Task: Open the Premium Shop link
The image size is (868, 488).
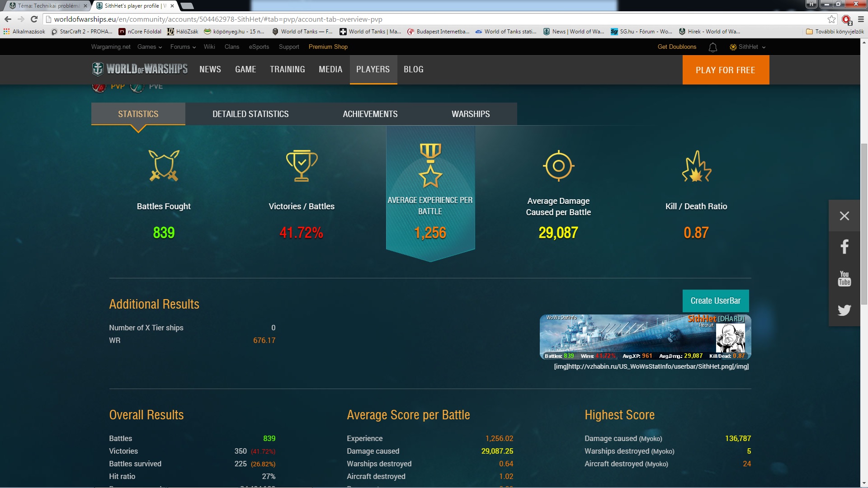Action: [x=328, y=47]
